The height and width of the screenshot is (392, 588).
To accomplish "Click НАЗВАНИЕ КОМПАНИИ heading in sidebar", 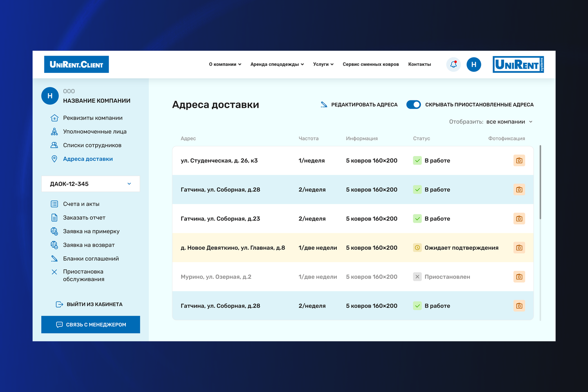I will pos(97,101).
